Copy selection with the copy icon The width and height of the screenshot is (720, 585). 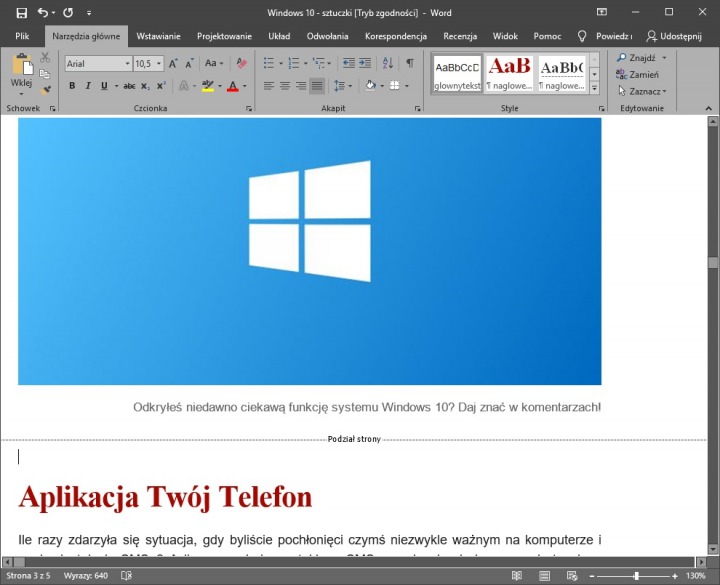(45, 74)
